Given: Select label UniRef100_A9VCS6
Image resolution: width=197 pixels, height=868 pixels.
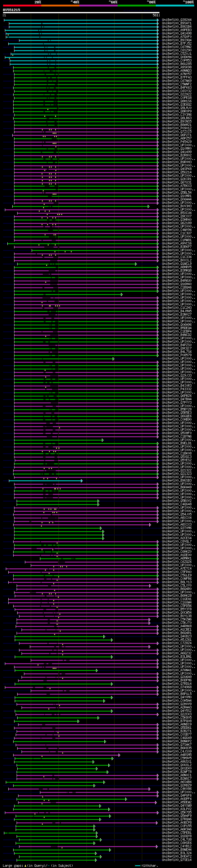Looking at the screenshot, I should pos(176,243).
